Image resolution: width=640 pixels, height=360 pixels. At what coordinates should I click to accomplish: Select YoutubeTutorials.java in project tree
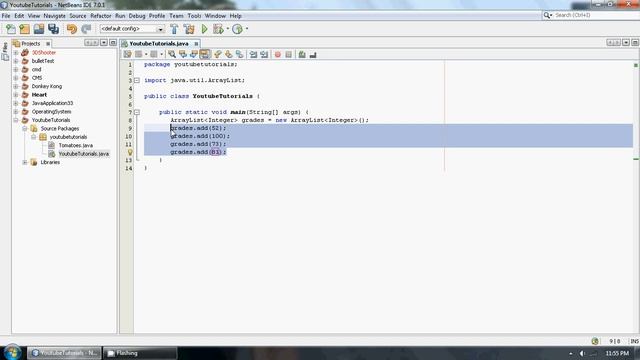tap(84, 154)
